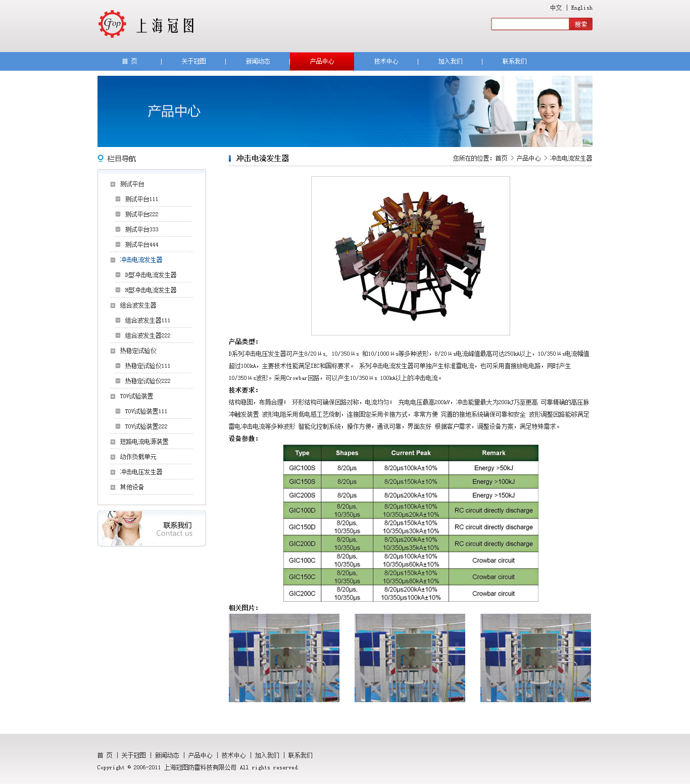Click the icon beside 热稳定试验仪
Image resolution: width=690 pixels, height=784 pixels.
coord(113,351)
